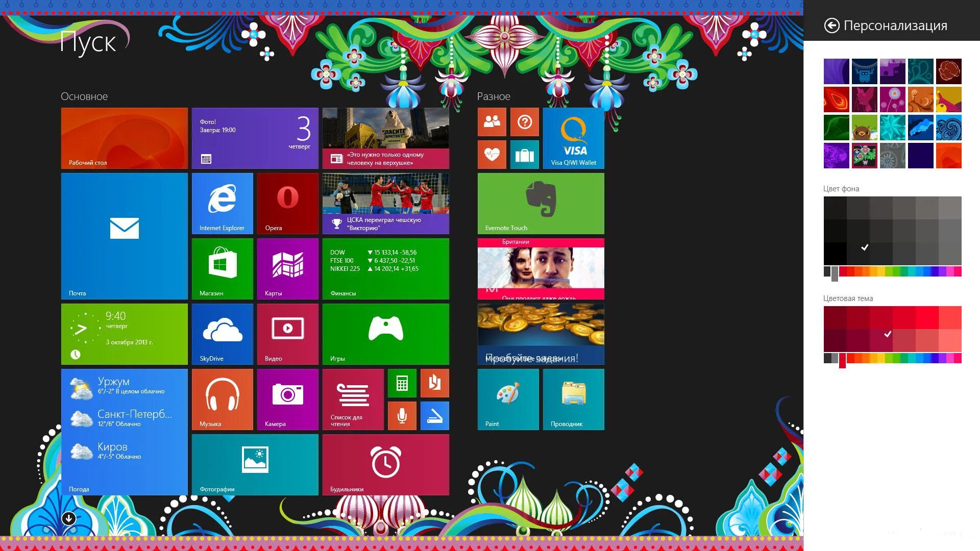
Task: Open the help question mark tile
Action: (524, 121)
